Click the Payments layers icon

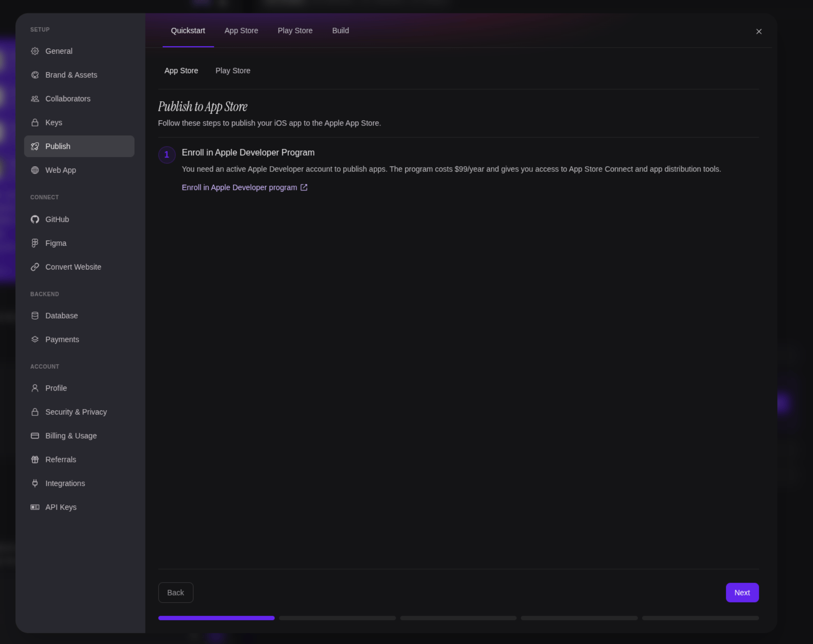[x=35, y=339]
